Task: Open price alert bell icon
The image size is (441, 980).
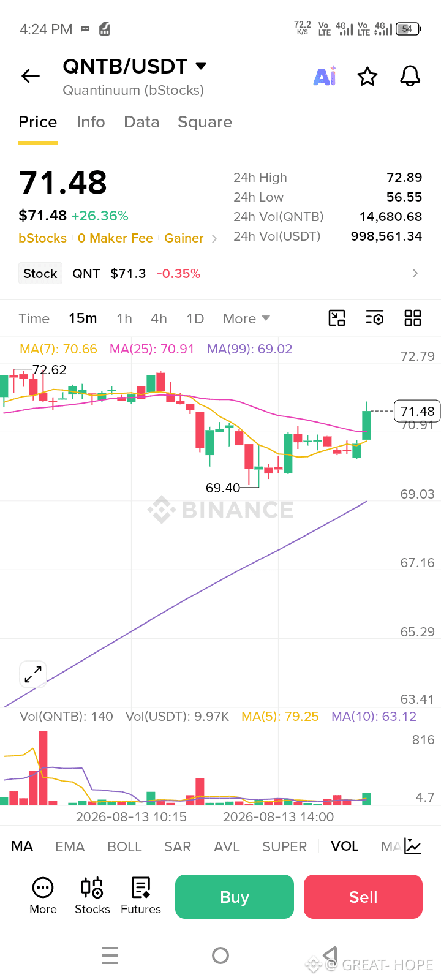Action: pos(410,77)
